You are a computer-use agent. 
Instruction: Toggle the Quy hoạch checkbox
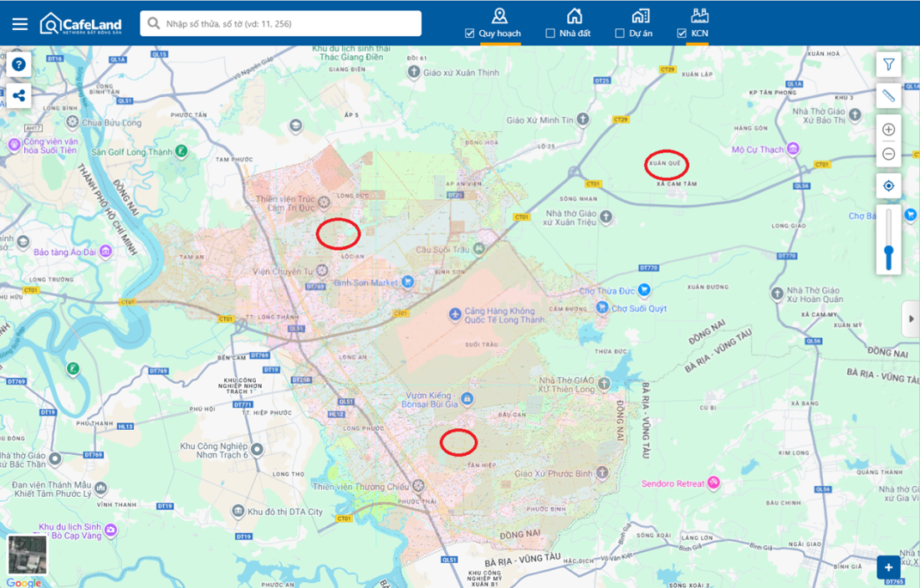click(x=469, y=33)
